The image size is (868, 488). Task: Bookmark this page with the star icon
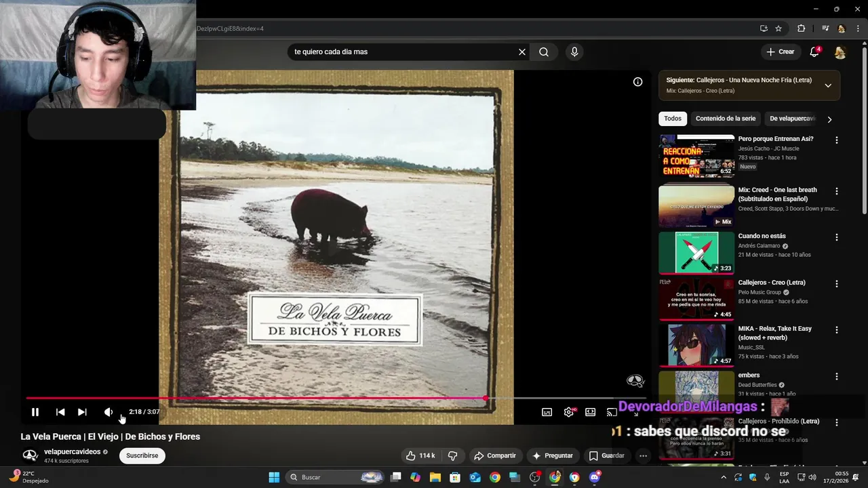pyautogui.click(x=778, y=28)
